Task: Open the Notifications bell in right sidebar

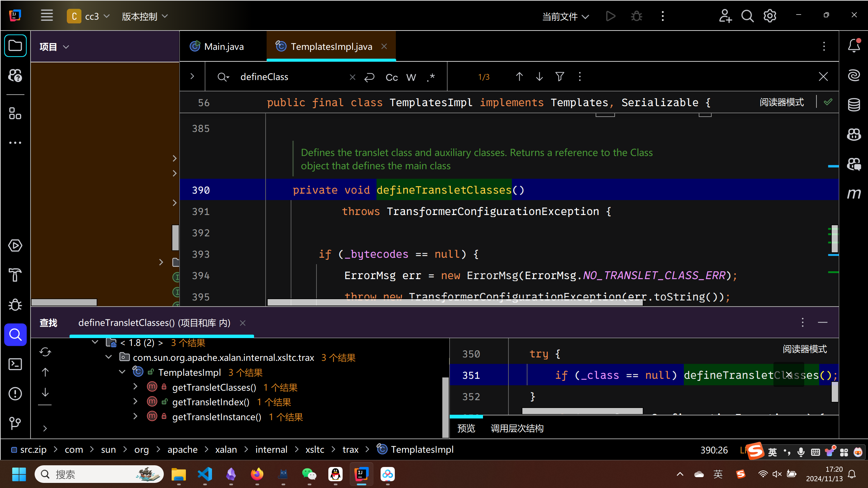Action: point(854,46)
